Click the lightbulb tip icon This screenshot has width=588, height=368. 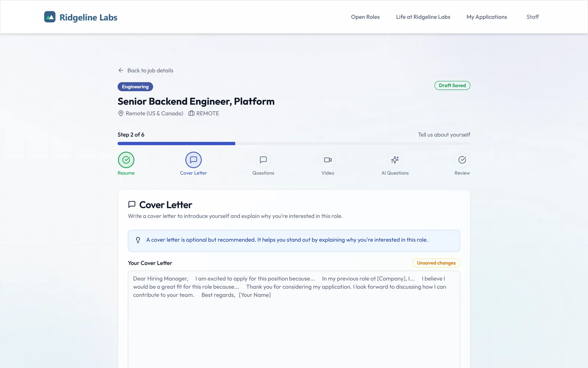click(138, 240)
